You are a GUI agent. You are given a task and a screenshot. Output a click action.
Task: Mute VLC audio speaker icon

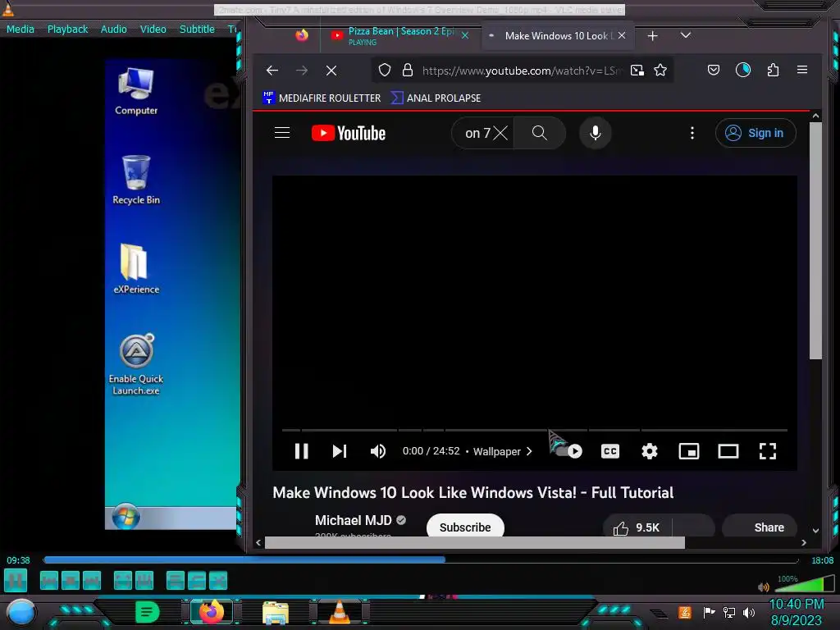(x=764, y=587)
